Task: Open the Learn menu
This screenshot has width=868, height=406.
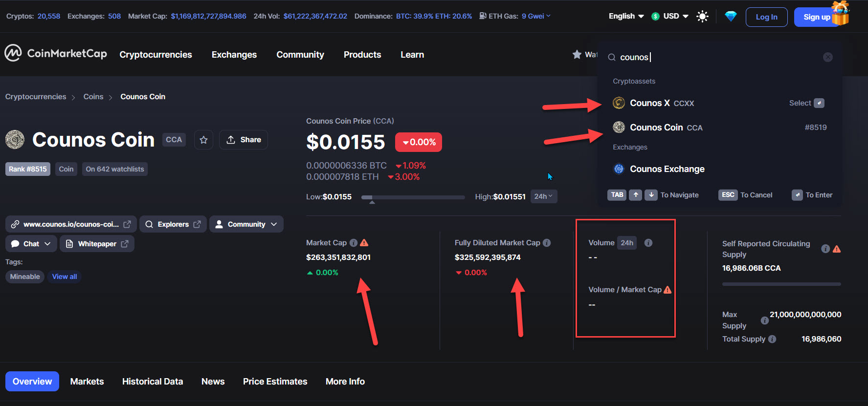Action: pos(412,55)
